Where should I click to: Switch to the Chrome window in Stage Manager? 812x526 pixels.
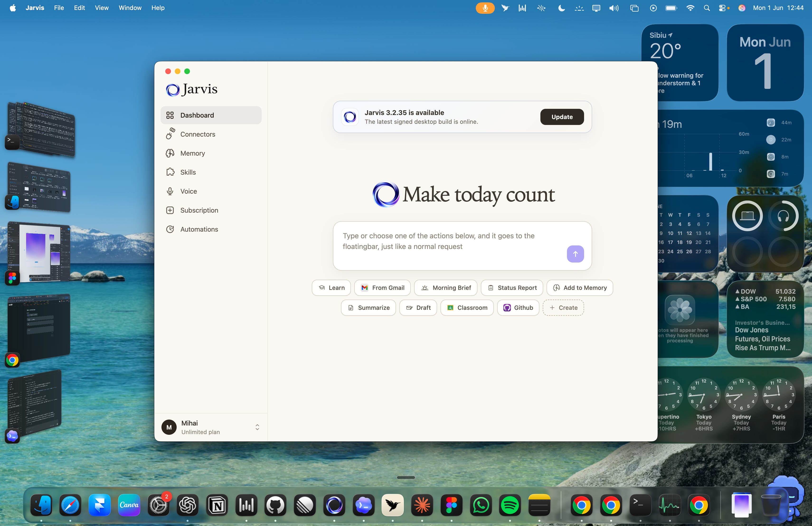coord(38,328)
